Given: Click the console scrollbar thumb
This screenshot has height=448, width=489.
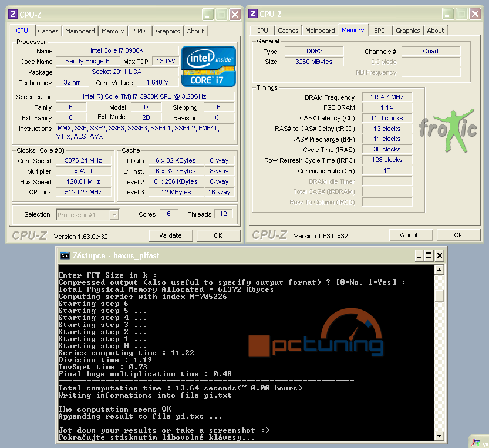Looking at the screenshot, I should click(x=439, y=296).
